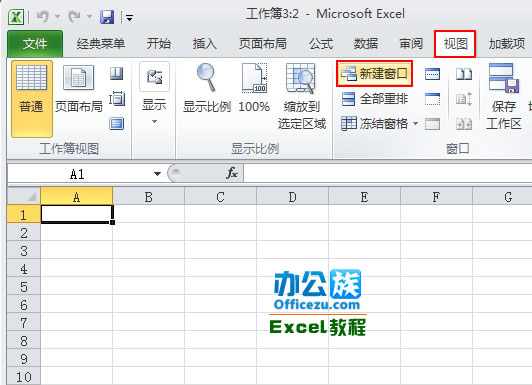The width and height of the screenshot is (532, 385).
Task: Select row 10 header
Action: tap(24, 376)
